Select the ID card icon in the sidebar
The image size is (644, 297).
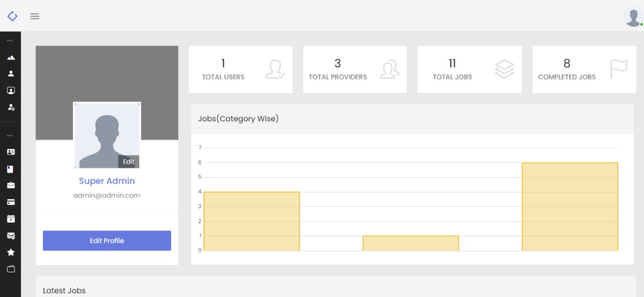pos(10,152)
